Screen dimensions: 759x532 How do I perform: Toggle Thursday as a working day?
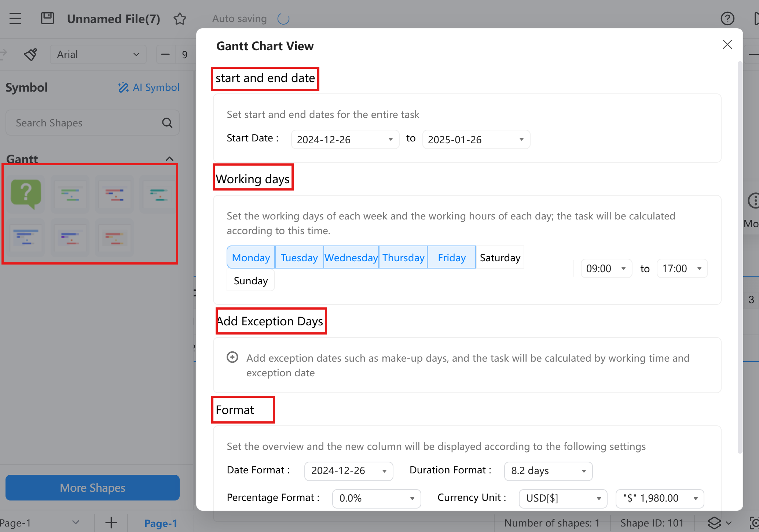click(403, 258)
